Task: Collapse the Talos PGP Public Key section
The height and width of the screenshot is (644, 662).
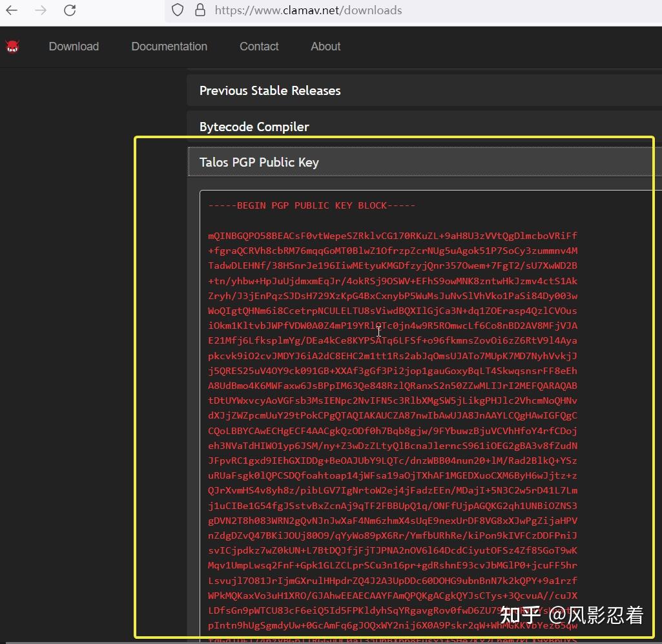Action: [x=424, y=162]
